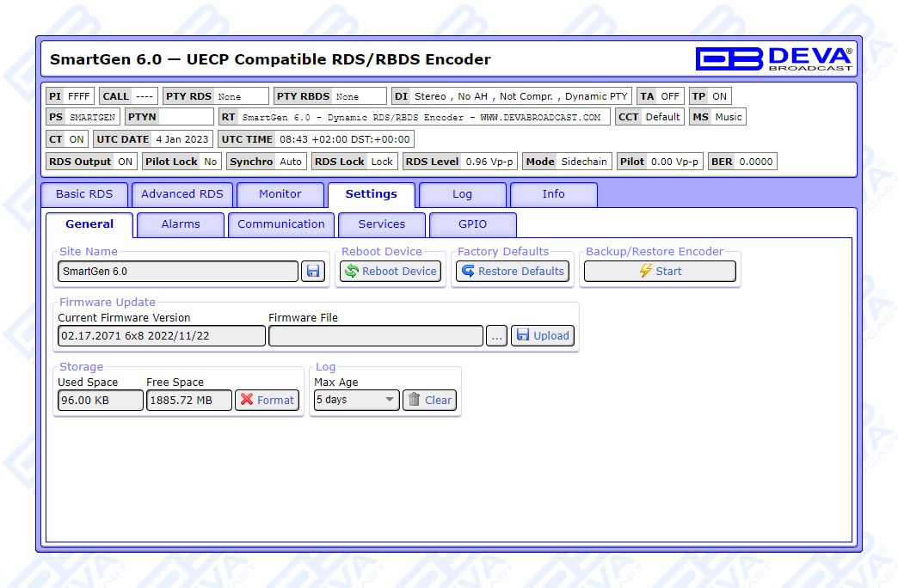Click the DEVA Broadcast logo

click(x=773, y=58)
